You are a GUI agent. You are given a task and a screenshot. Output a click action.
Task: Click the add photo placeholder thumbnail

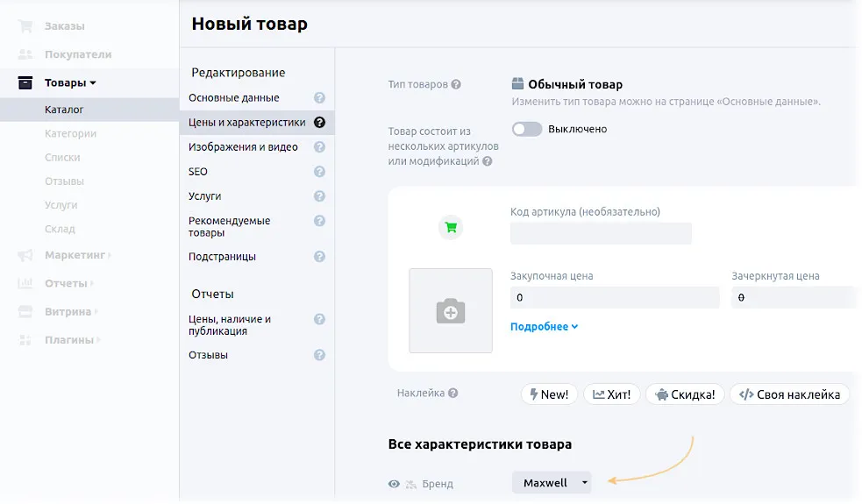(x=451, y=310)
